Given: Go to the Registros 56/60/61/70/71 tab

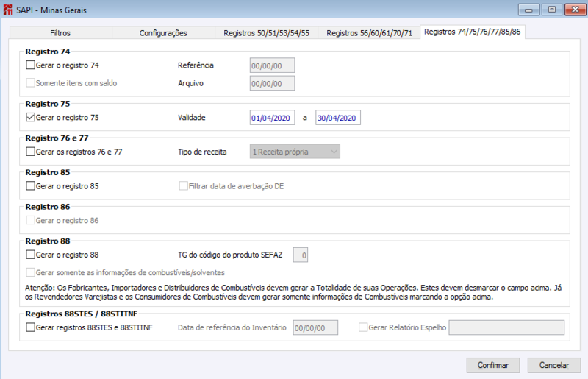Looking at the screenshot, I should tap(369, 33).
